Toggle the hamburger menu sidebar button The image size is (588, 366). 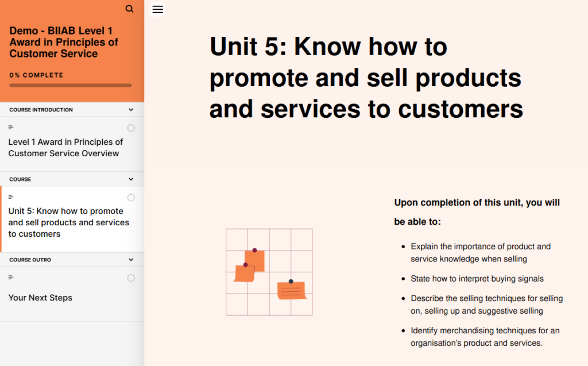157,9
